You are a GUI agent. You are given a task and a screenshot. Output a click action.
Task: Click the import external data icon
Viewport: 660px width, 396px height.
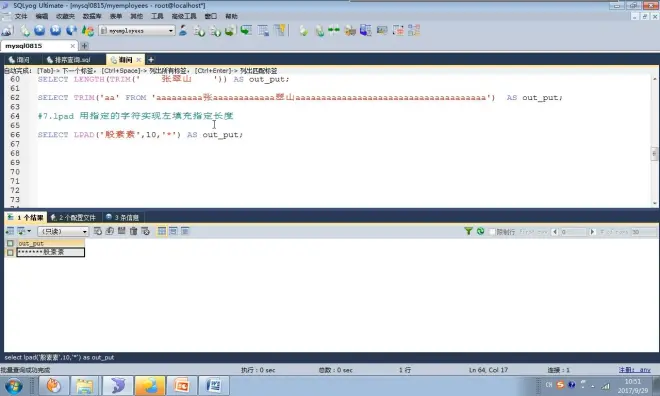point(199,30)
